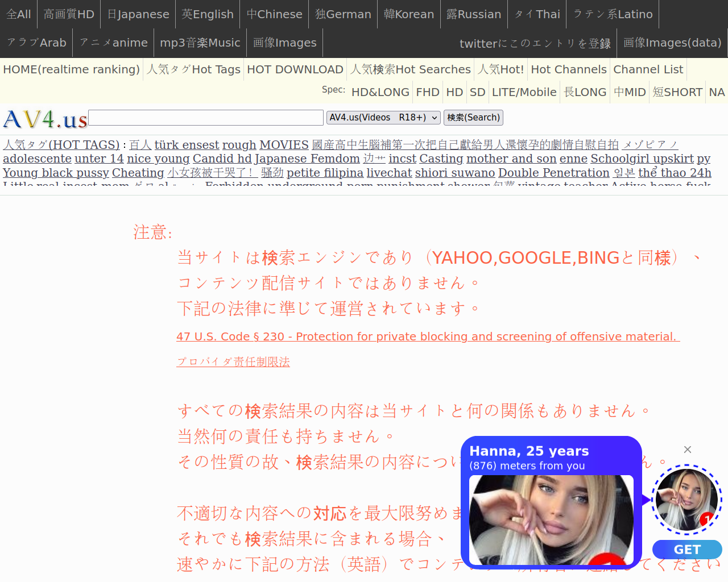The width and height of the screenshot is (728, 582).
Task: Close the Hanna popup advertisement
Action: [x=687, y=450]
